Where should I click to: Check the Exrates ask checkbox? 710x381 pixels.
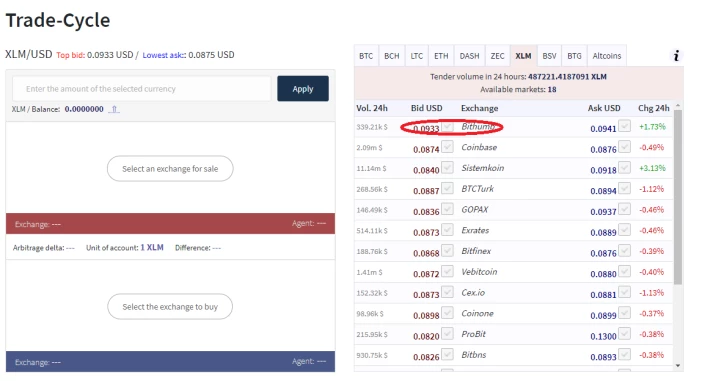[x=624, y=230]
